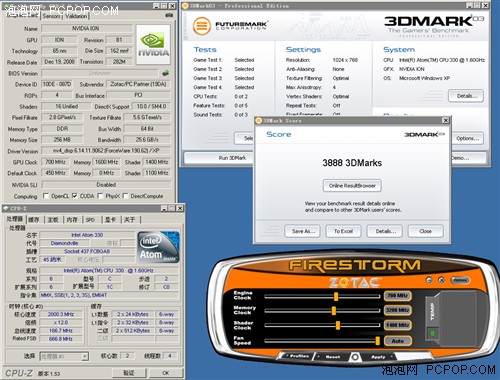Click Apply on the Firestorm bottom bar
The width and height of the screenshot is (500, 380).
pyautogui.click(x=378, y=357)
